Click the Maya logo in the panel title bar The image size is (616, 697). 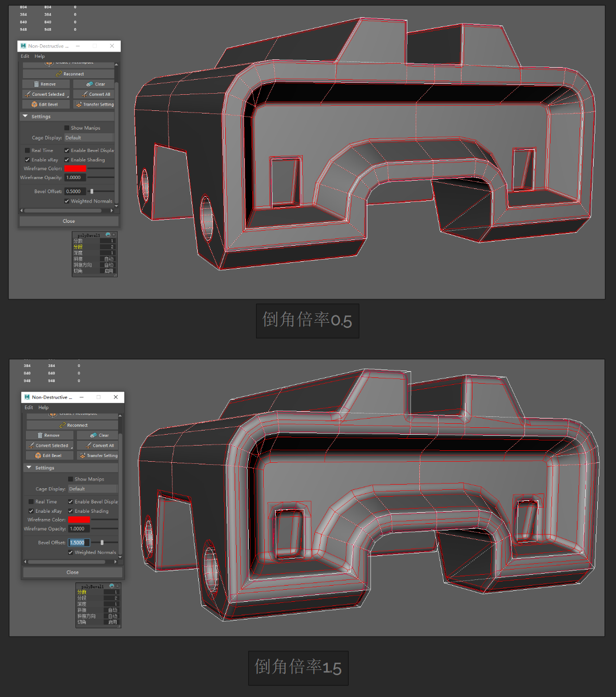point(23,46)
